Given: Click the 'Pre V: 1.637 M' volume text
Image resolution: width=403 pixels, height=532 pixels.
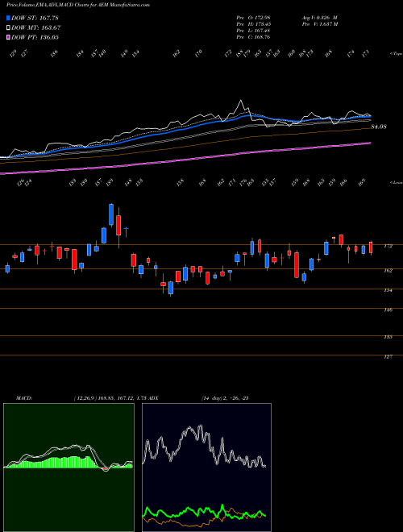Looking at the screenshot, I should (319, 24).
